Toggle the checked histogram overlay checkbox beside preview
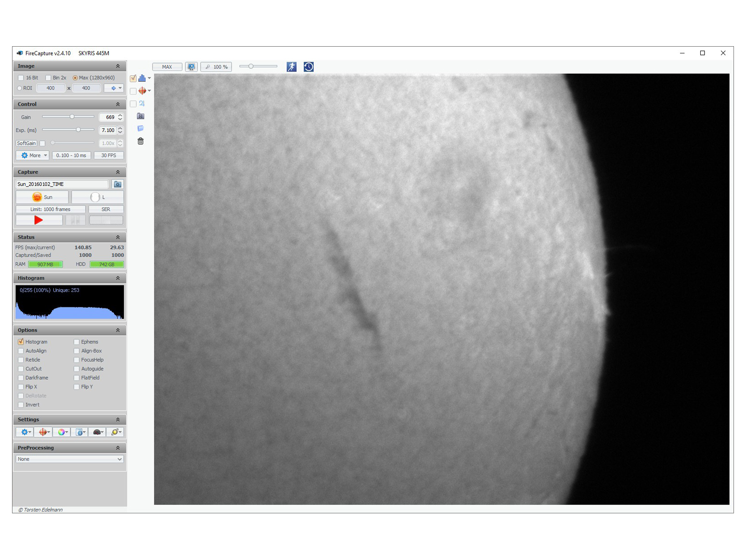This screenshot has height=560, width=746. tap(133, 78)
